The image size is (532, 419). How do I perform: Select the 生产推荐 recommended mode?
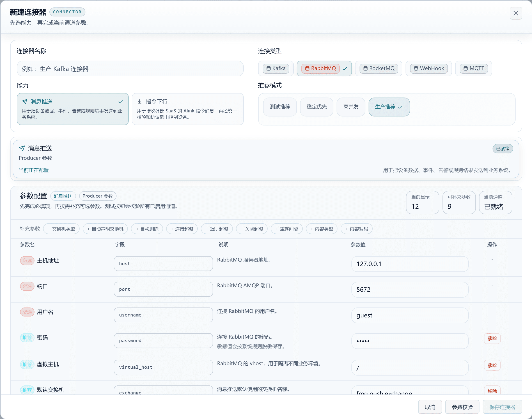tap(389, 107)
